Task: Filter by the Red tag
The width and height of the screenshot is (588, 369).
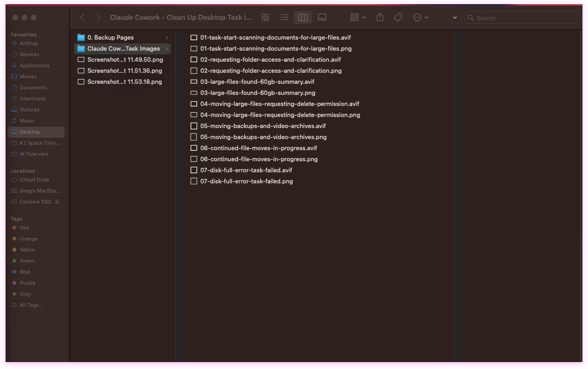Action: point(24,228)
